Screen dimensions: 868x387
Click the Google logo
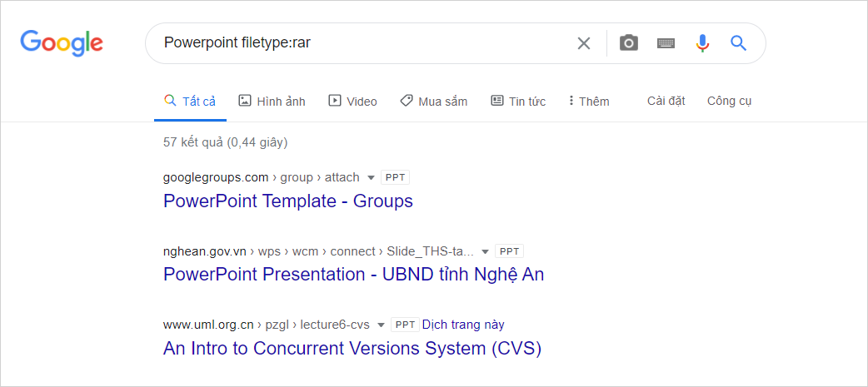click(x=62, y=43)
